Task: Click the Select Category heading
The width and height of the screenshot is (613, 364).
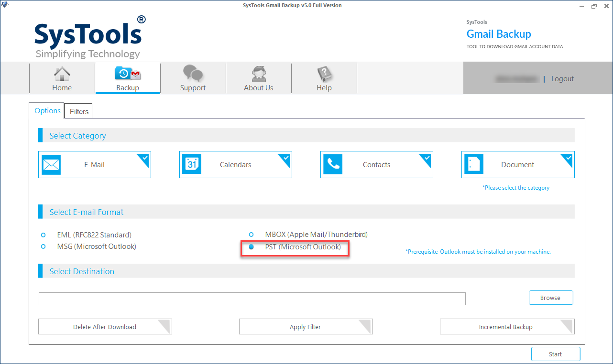Action: click(77, 136)
